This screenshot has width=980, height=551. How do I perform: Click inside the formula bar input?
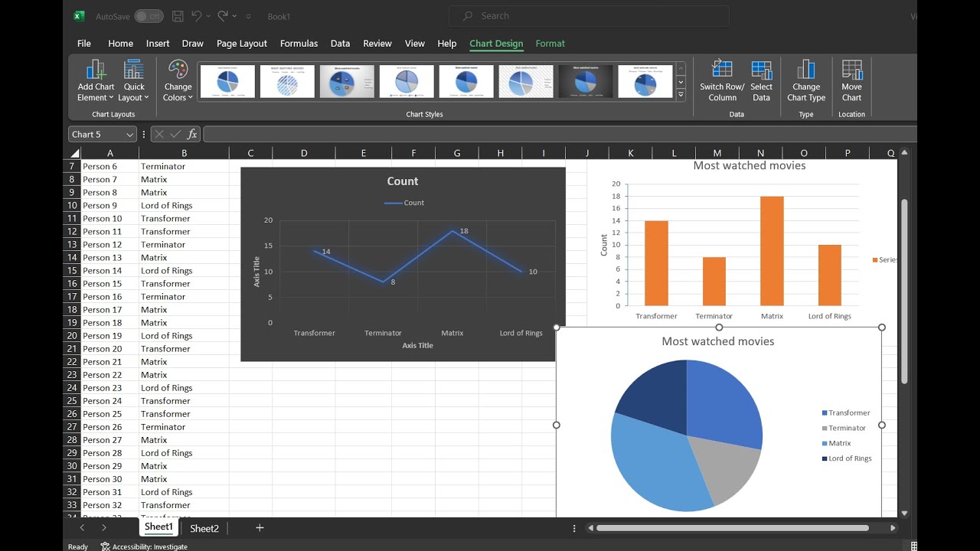[559, 134]
